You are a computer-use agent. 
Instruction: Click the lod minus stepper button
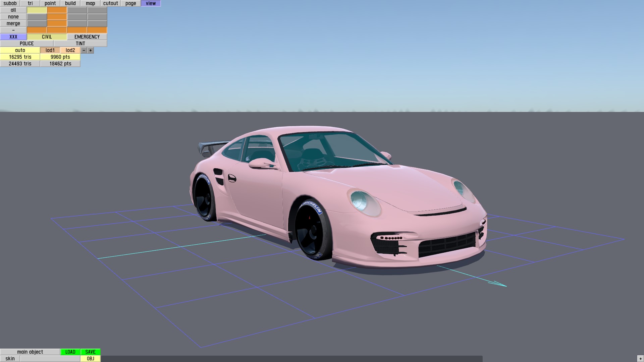click(84, 50)
